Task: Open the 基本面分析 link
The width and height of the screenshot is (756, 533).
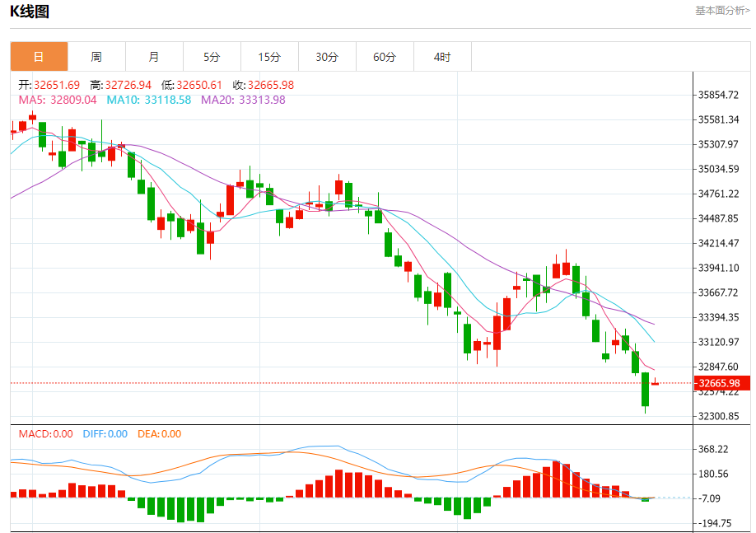Action: 722,10
